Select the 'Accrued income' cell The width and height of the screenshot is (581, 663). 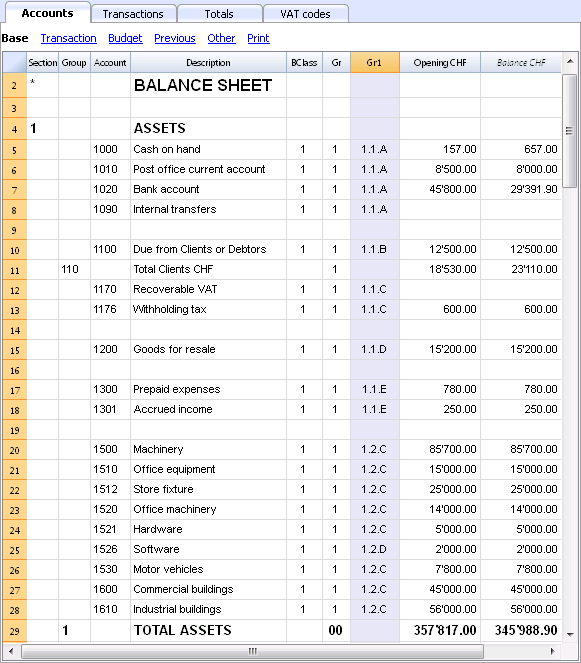coord(208,409)
